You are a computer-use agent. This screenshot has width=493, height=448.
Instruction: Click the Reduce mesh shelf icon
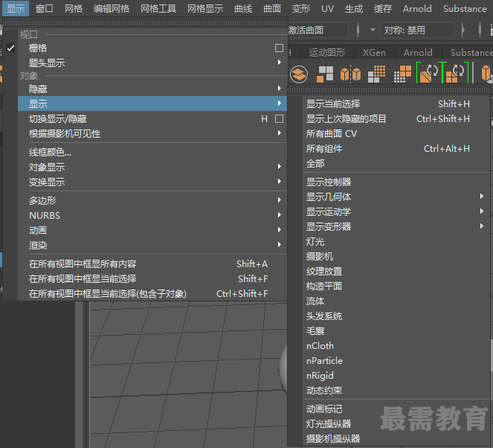point(402,74)
